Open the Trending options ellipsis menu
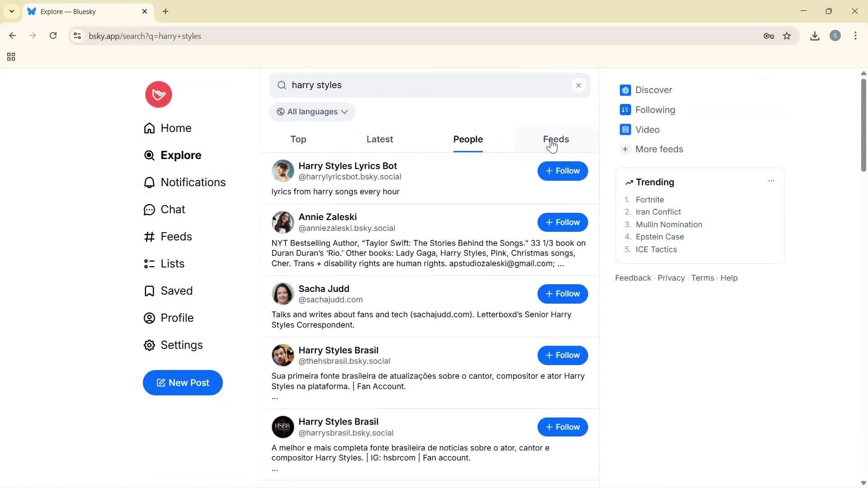The image size is (868, 488). tap(771, 181)
